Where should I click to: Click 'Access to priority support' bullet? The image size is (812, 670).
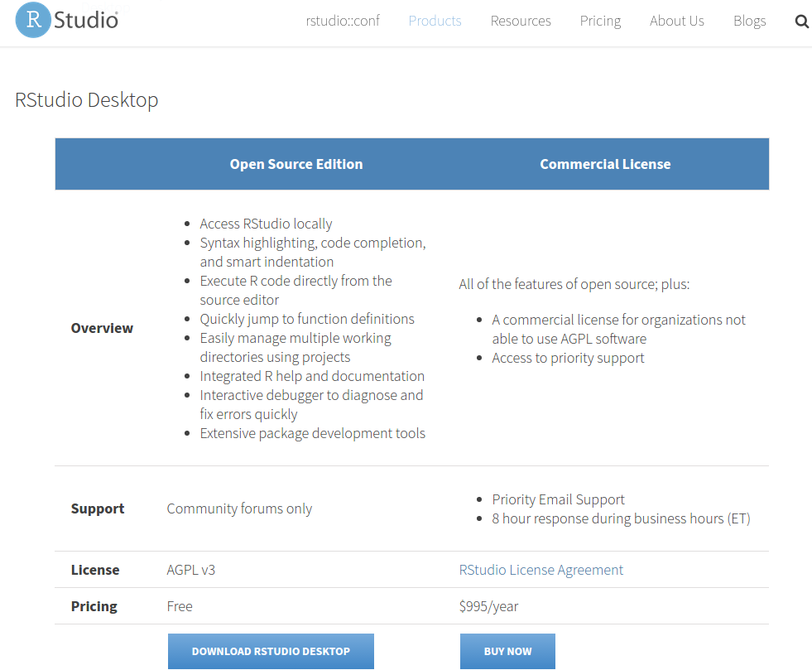pos(568,358)
